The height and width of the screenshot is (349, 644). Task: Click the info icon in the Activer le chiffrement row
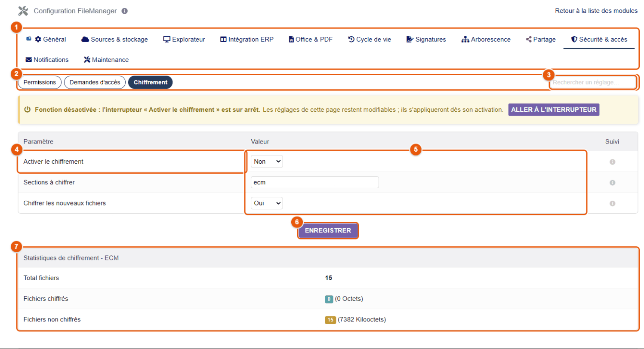point(612,162)
